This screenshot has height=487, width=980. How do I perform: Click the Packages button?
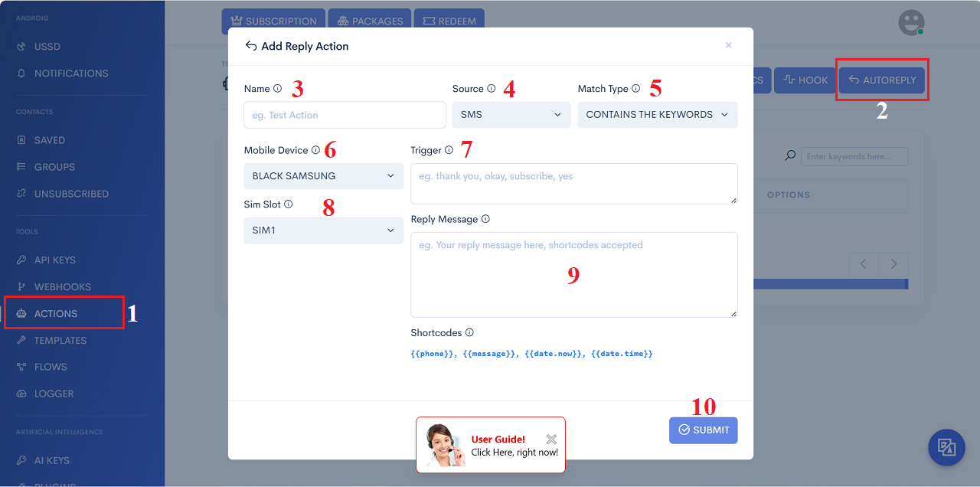370,21
